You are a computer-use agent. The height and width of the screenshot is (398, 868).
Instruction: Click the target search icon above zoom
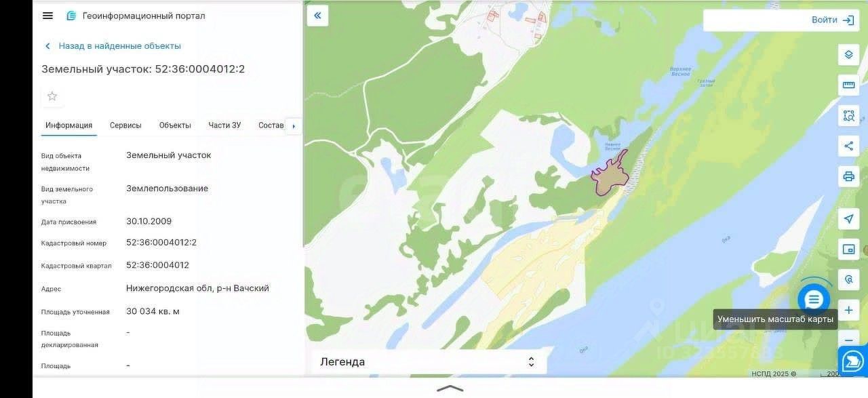[x=848, y=279]
